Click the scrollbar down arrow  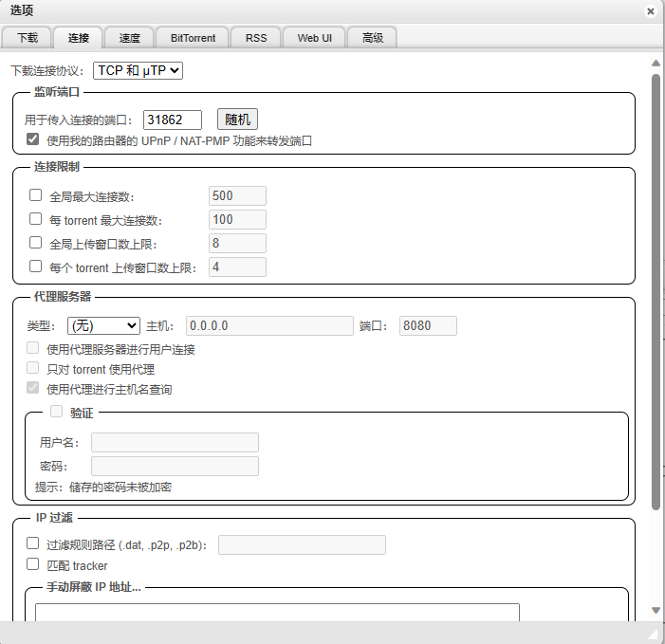pos(656,610)
